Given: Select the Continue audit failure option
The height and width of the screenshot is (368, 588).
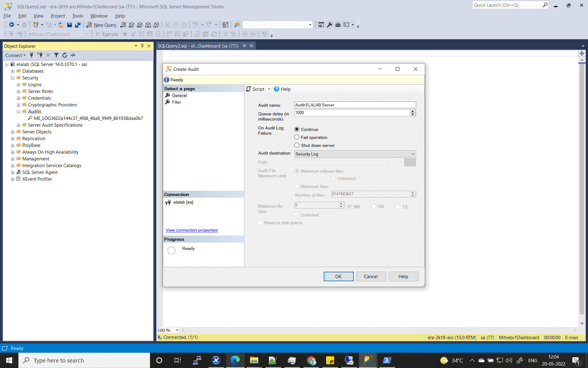Looking at the screenshot, I should click(296, 129).
